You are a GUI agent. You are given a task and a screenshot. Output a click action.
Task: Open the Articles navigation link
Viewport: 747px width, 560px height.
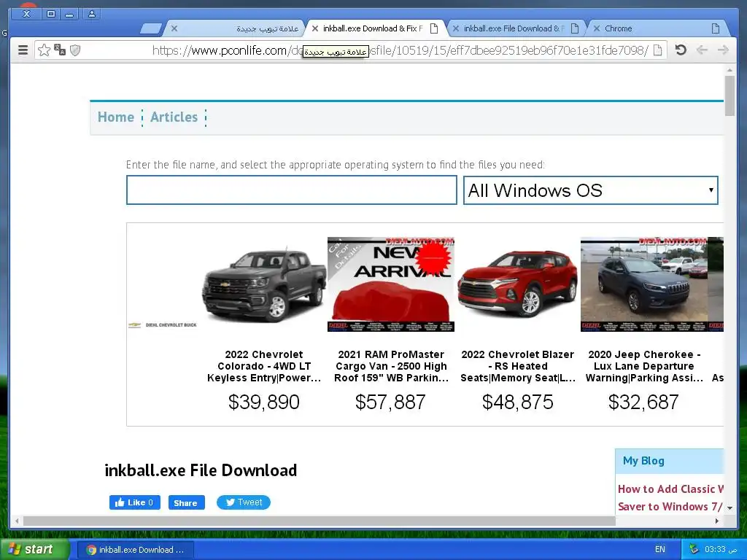(x=174, y=117)
